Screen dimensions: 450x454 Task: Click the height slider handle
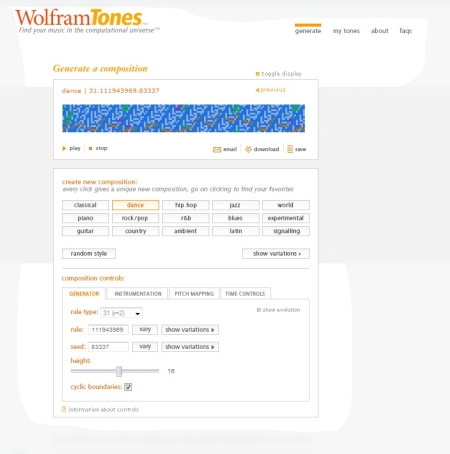pyautogui.click(x=119, y=371)
